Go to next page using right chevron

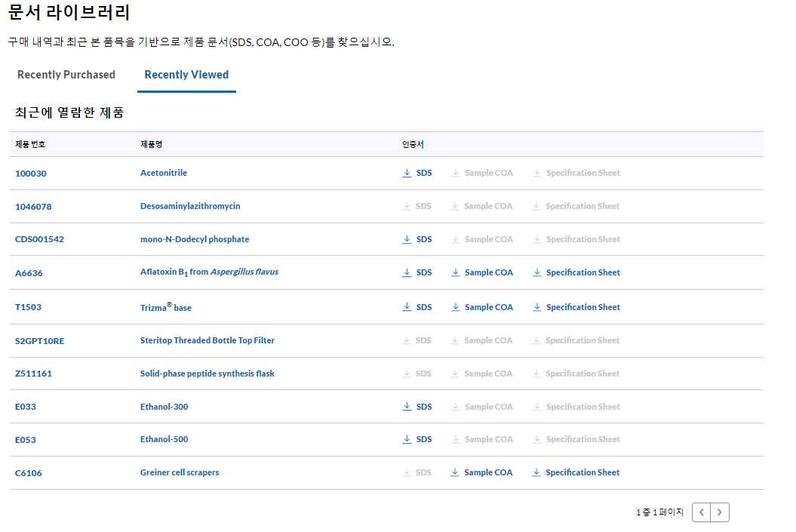click(x=720, y=512)
